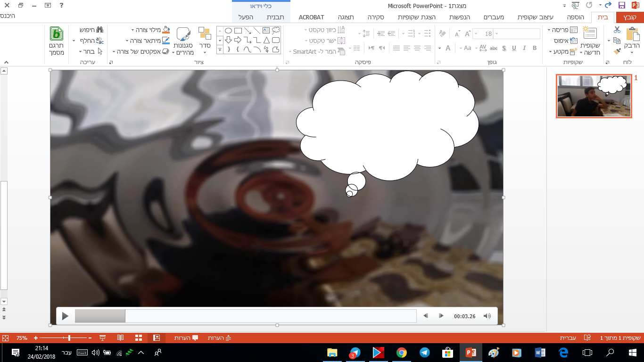Toggle Underline formatting
644x362 pixels.
[x=514, y=48]
